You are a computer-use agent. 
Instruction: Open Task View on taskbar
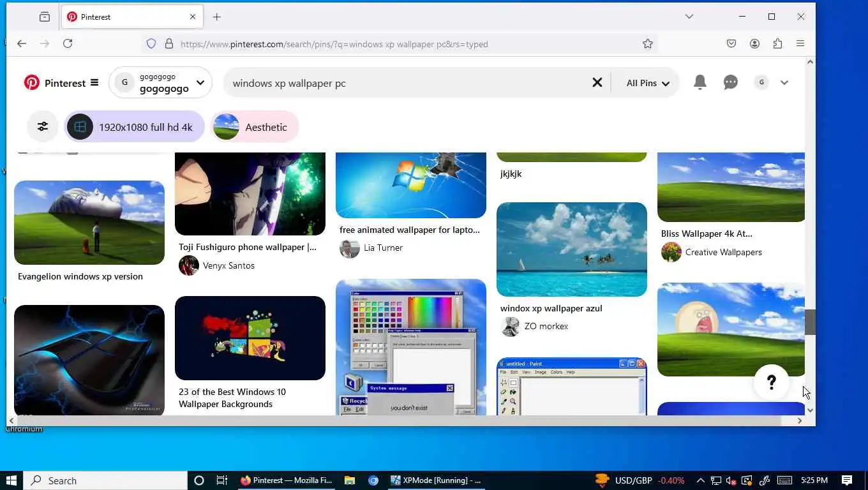[x=221, y=480]
